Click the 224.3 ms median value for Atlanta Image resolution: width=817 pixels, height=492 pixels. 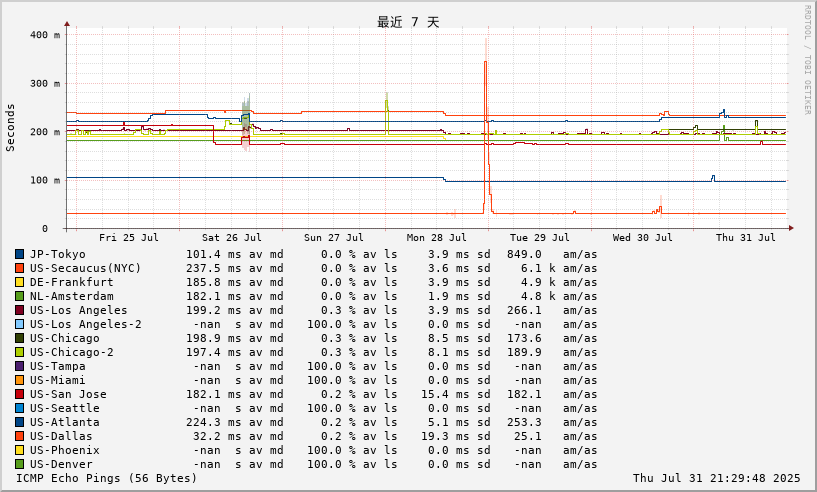click(x=214, y=422)
